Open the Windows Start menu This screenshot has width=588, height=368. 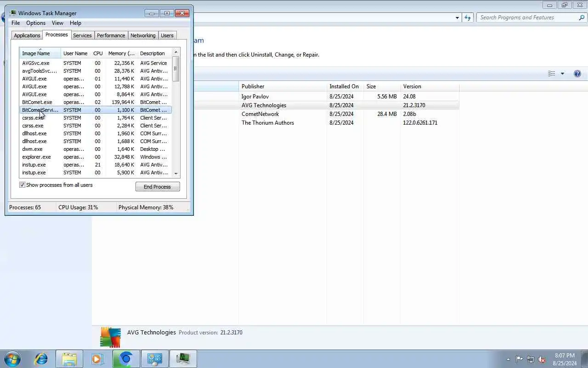12,359
